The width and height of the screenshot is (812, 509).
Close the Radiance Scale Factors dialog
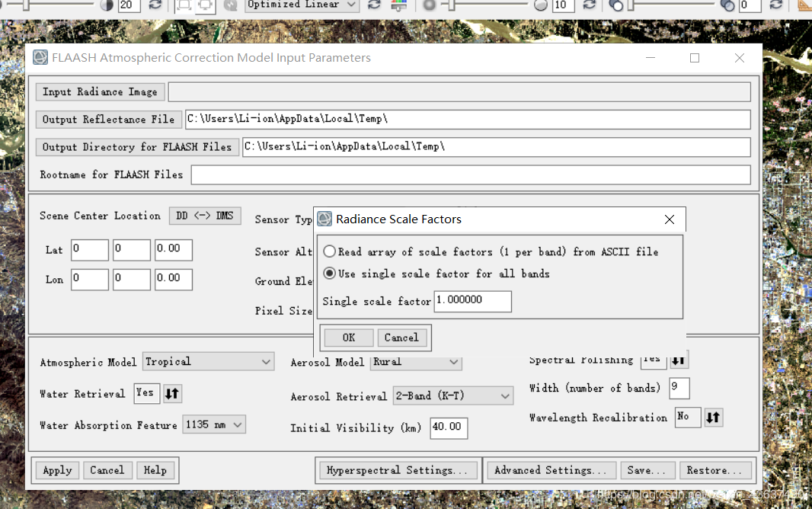click(x=670, y=219)
